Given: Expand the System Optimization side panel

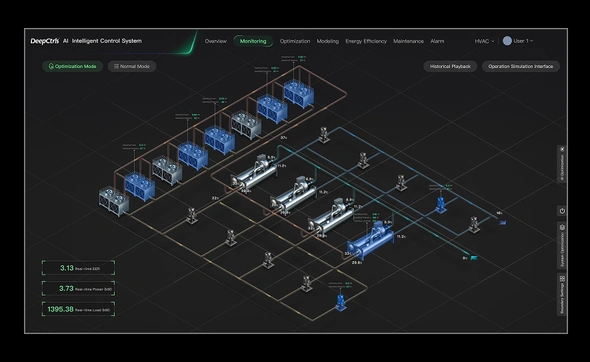Looking at the screenshot, I should click(x=562, y=245).
